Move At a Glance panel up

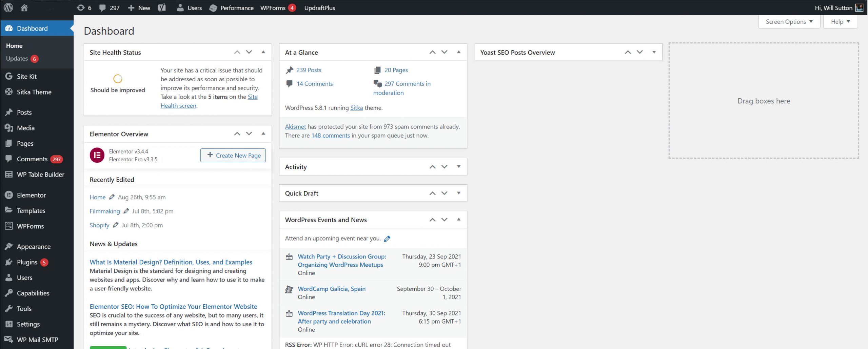(432, 52)
